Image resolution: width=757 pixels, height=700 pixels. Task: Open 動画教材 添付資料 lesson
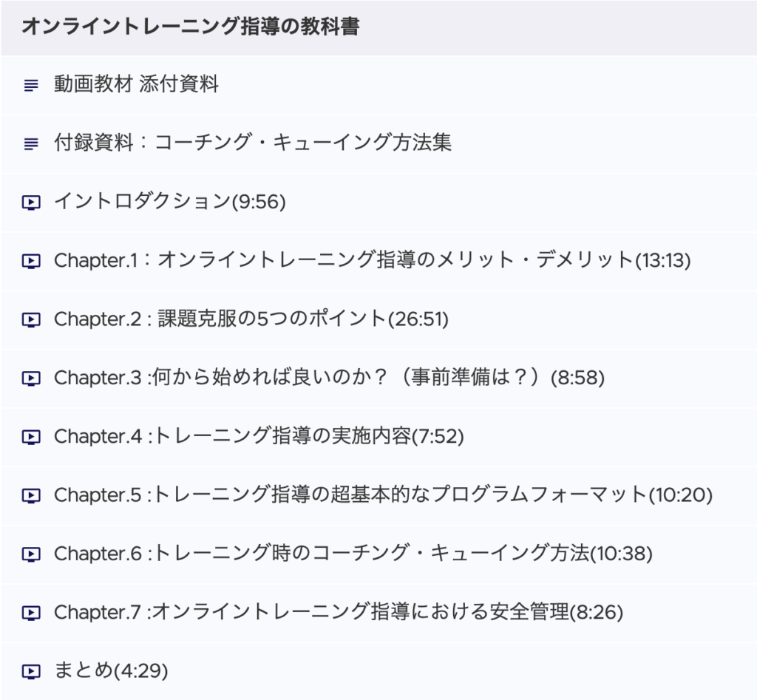[x=378, y=85]
